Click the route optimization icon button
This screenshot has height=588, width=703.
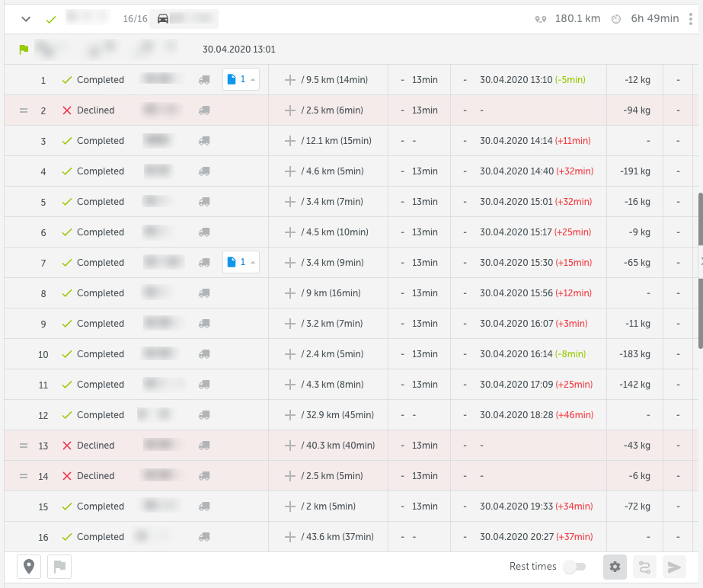tap(644, 567)
